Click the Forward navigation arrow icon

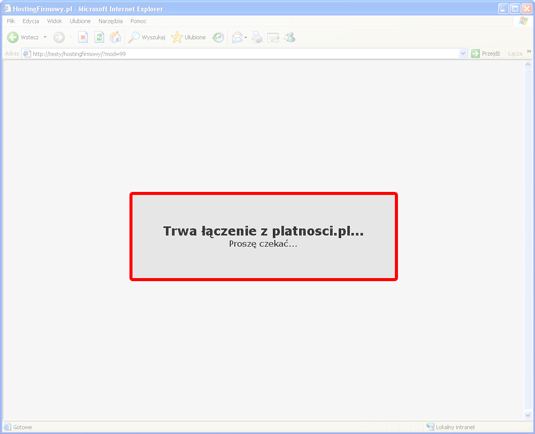[x=59, y=37]
